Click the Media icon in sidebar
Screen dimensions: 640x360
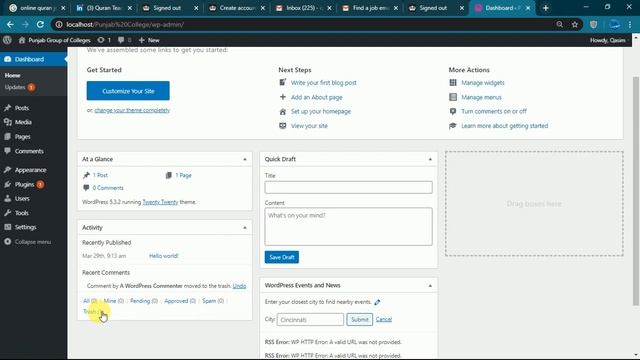click(8, 122)
